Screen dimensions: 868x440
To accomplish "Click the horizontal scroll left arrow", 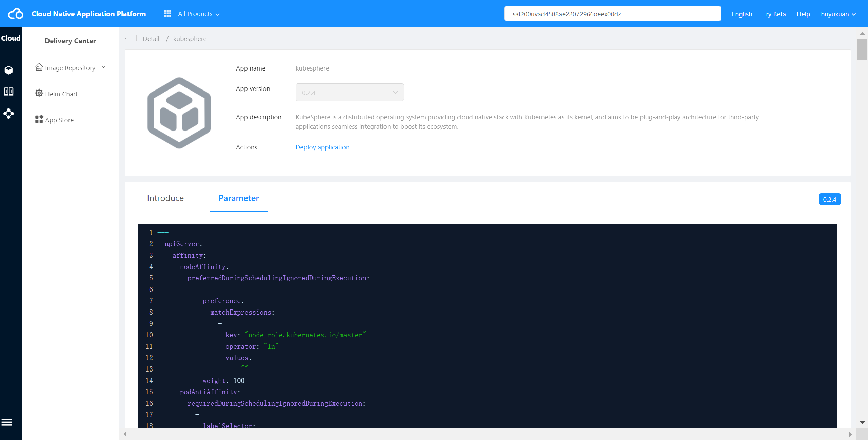I will tap(125, 434).
